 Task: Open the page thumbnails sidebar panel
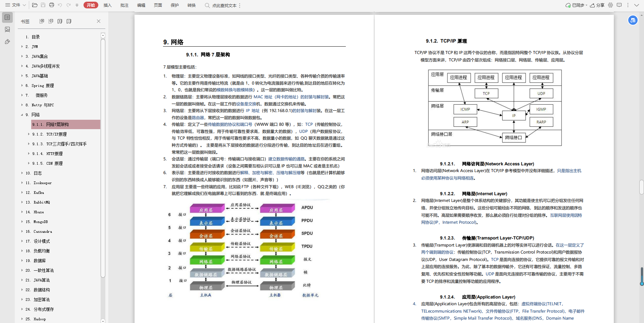tap(7, 30)
